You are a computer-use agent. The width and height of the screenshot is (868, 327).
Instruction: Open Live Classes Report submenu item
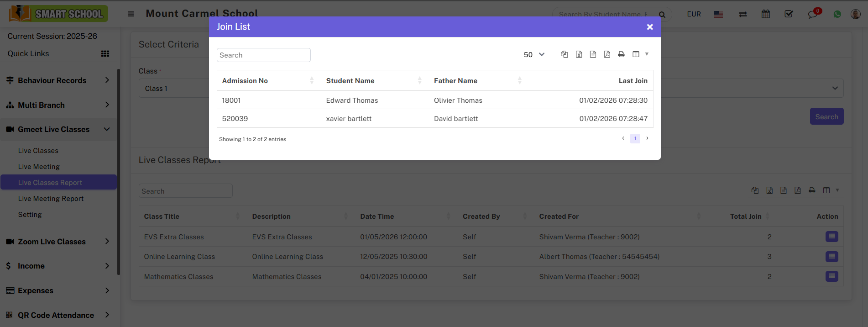[x=58, y=182]
